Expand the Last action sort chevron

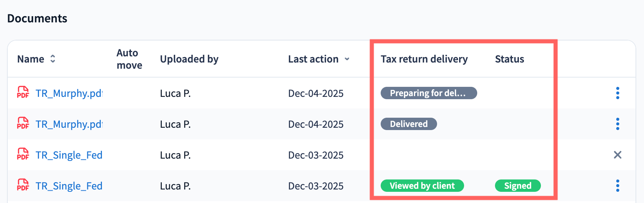[x=347, y=59]
